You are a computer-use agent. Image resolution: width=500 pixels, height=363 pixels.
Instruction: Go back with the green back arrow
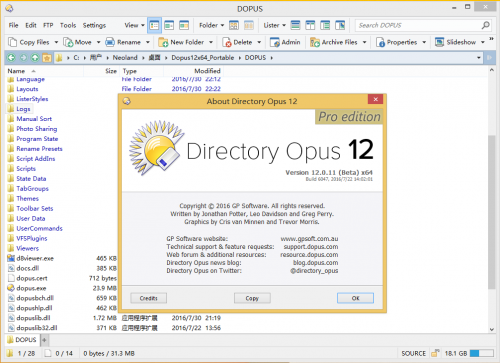(x=11, y=58)
